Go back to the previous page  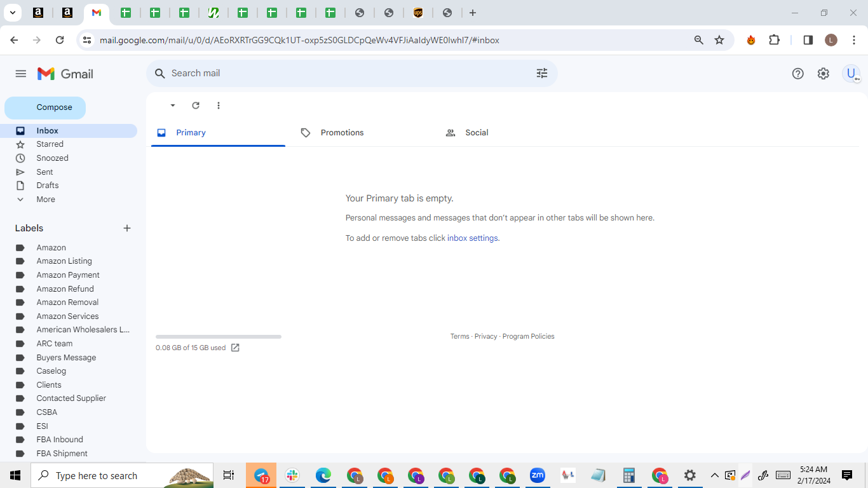(14, 40)
